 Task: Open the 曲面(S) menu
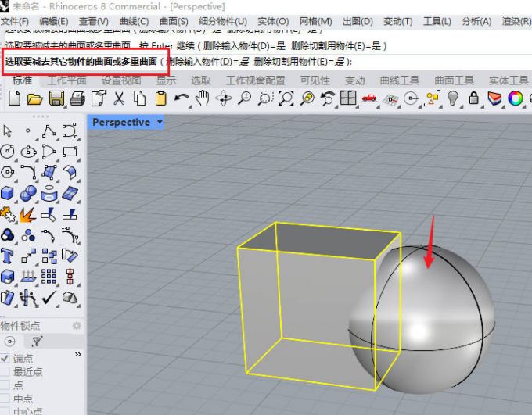pos(174,21)
